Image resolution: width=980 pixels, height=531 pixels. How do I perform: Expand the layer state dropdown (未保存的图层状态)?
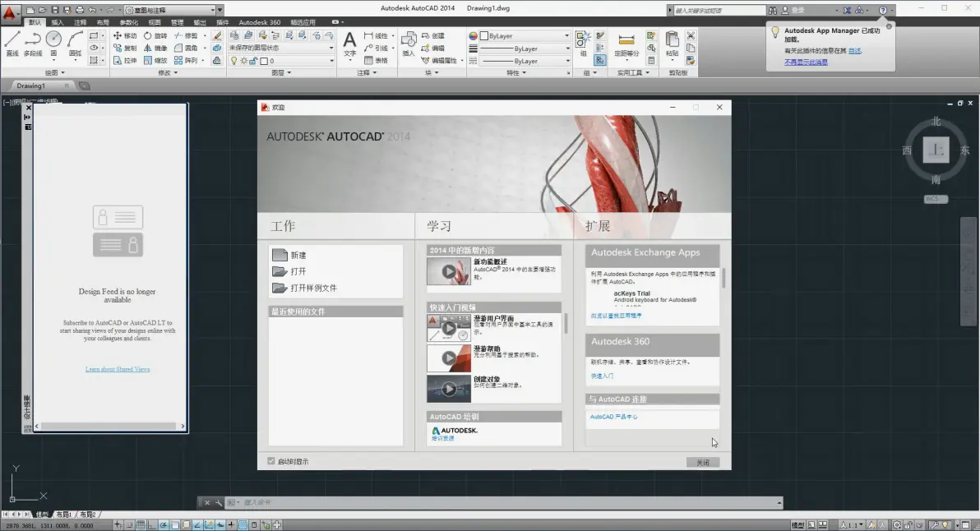click(x=281, y=48)
